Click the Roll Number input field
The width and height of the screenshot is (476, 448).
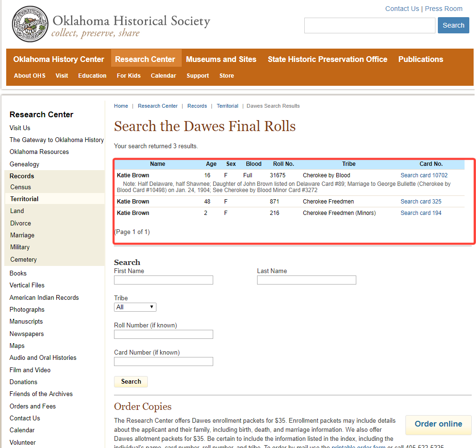[x=163, y=334]
